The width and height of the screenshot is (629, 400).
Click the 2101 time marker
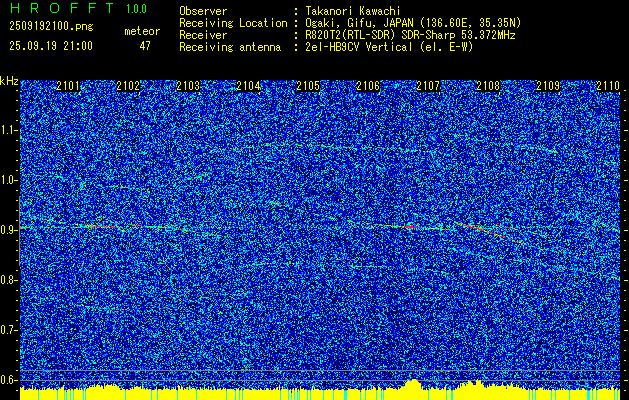(x=68, y=85)
